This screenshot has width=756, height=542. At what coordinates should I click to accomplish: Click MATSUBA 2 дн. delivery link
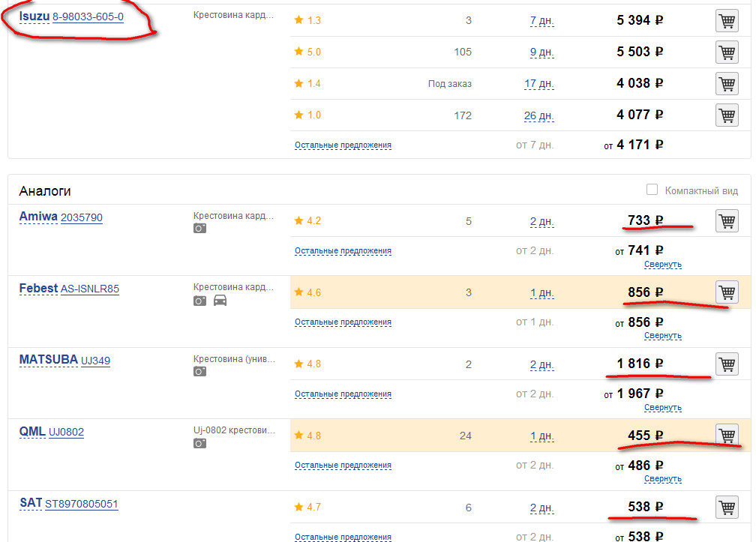pos(542,364)
